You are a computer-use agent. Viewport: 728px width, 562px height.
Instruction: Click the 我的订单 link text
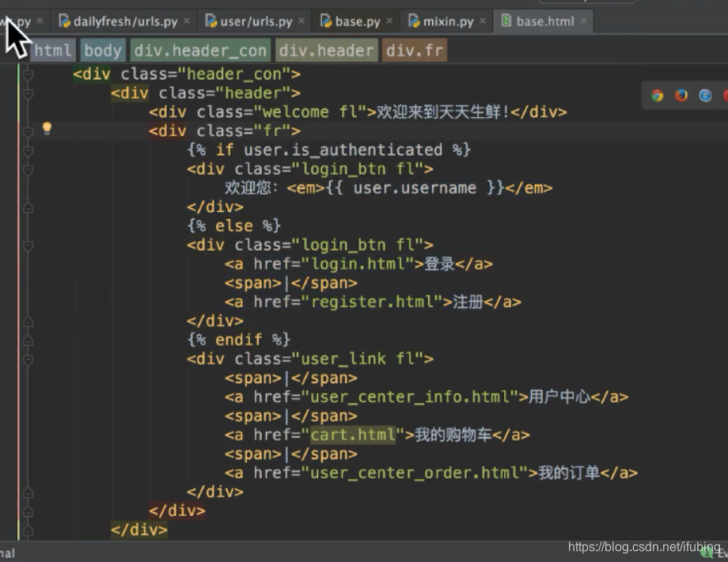point(569,473)
